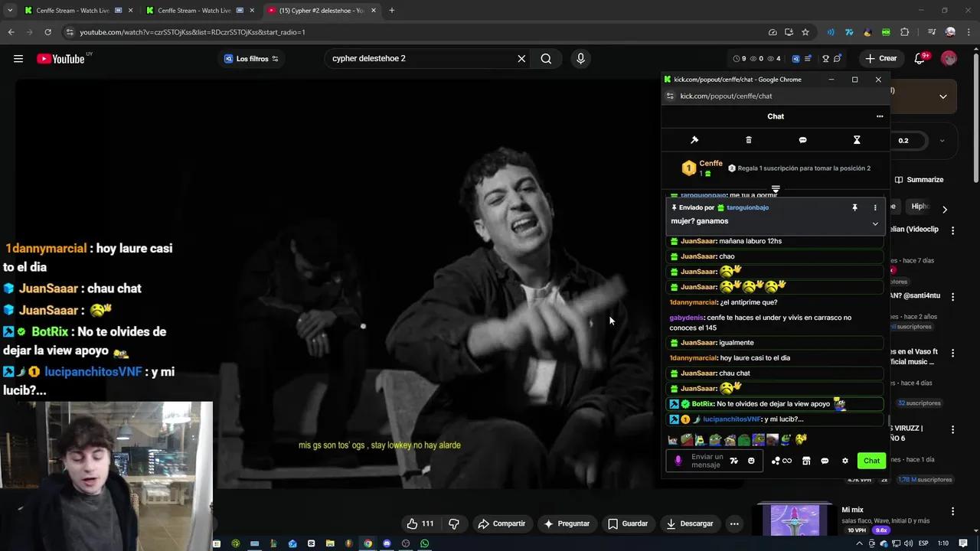Click the Descargar download button

tap(690, 523)
